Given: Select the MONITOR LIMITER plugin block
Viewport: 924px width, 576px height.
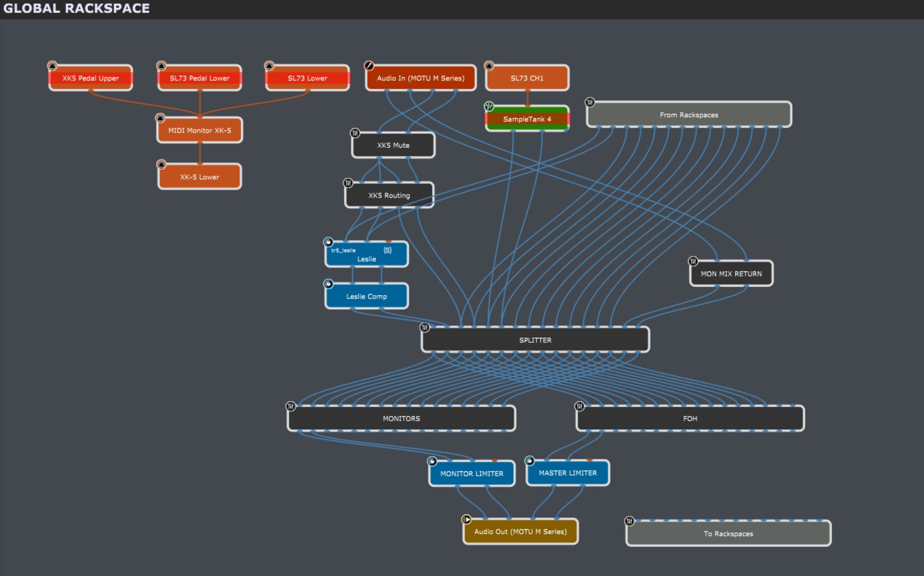Looking at the screenshot, I should 472,473.
